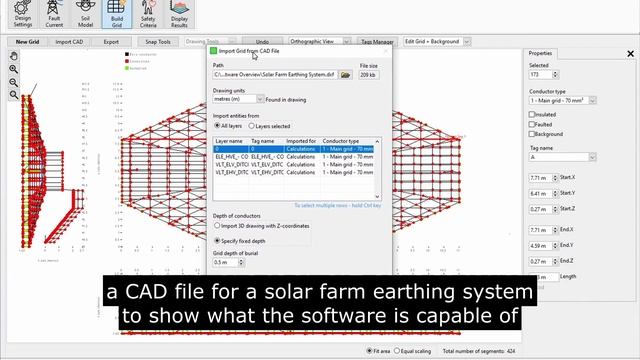This screenshot has height=360, width=640.
Task: Click the End X value field
Action: tap(540, 230)
